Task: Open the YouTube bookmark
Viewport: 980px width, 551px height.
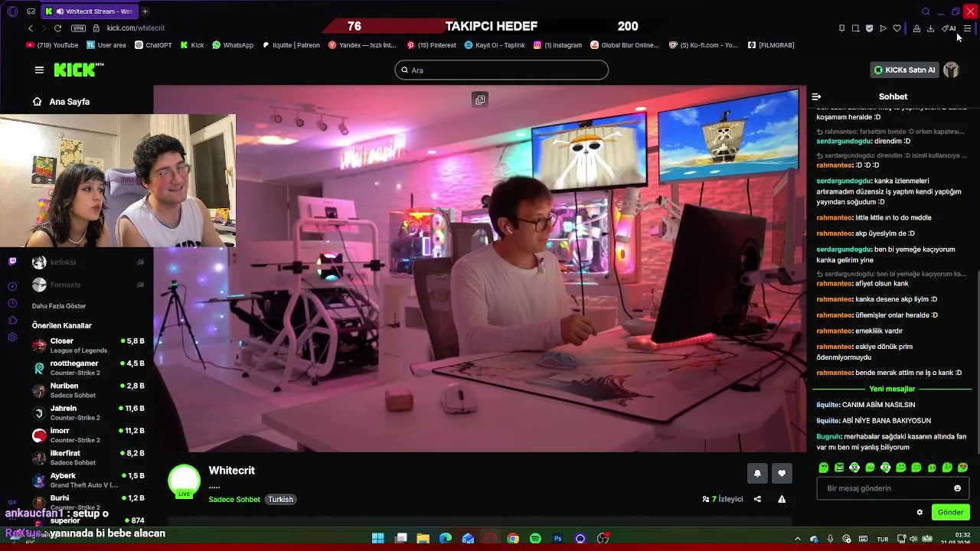Action: point(52,45)
